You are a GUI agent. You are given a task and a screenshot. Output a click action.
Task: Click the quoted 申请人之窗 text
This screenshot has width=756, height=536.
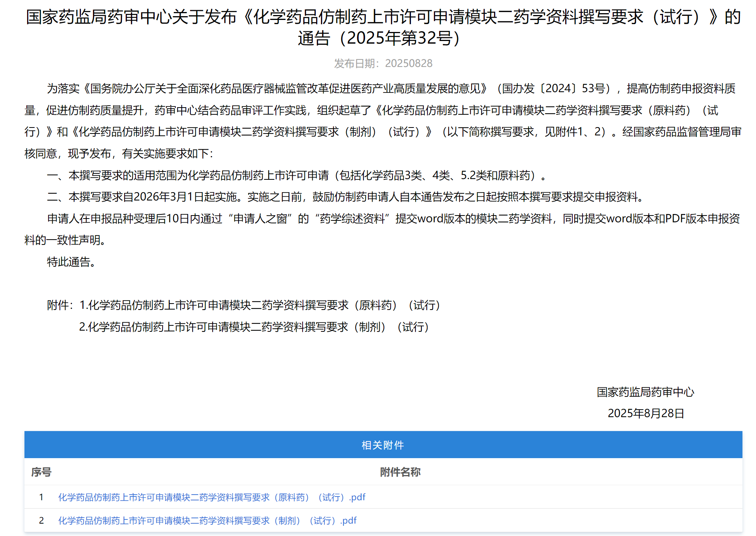coord(260,219)
